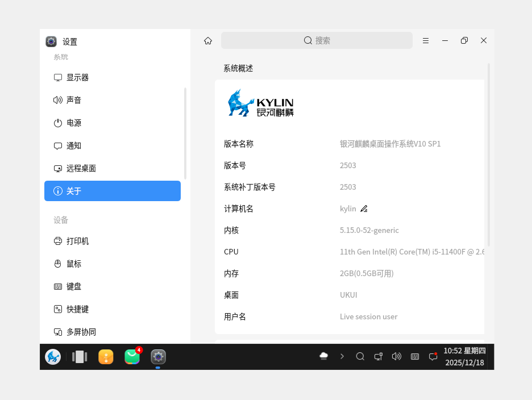Click the 版本号 label
The image size is (532, 400).
tap(235, 165)
